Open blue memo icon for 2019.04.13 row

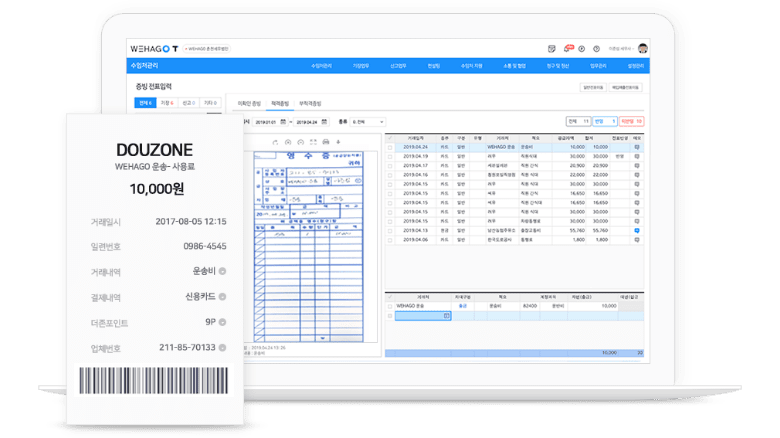pyautogui.click(x=637, y=230)
